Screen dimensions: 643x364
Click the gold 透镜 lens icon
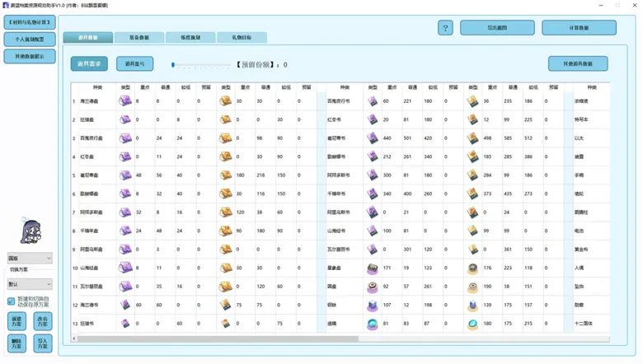473,324
